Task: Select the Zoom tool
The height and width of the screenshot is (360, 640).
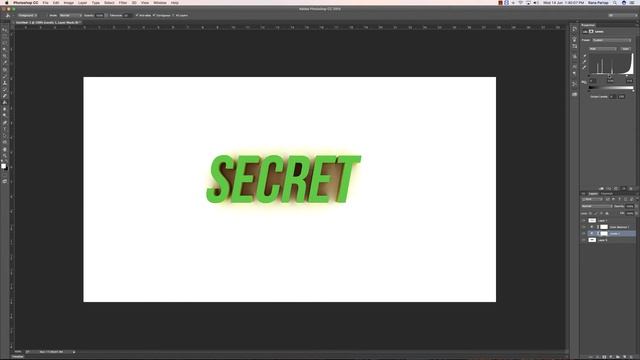Action: click(x=5, y=156)
